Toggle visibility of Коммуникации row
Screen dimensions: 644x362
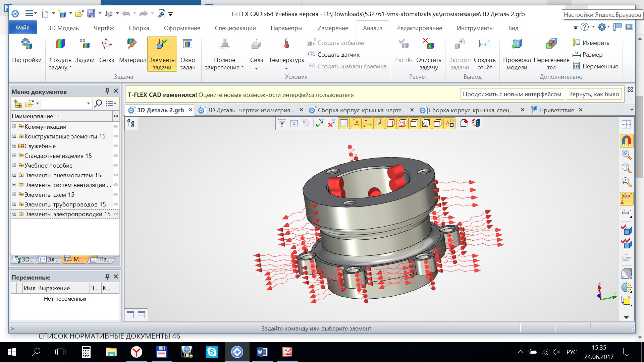(x=116, y=126)
